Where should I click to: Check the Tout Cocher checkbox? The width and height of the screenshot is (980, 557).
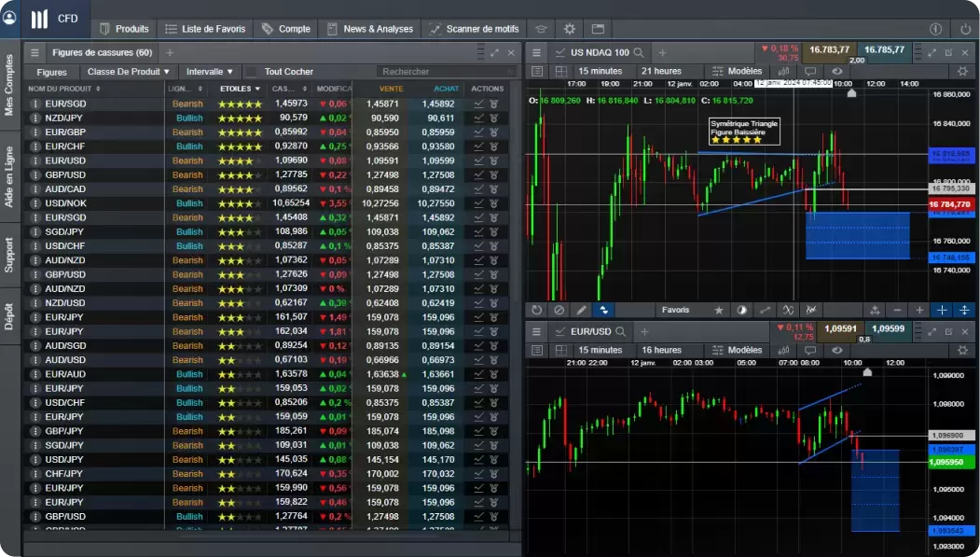pyautogui.click(x=250, y=72)
